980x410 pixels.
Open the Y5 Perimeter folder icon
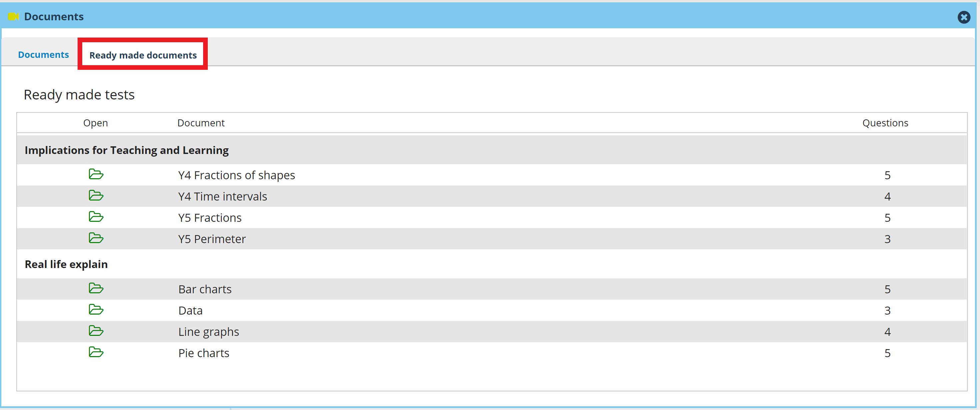96,238
